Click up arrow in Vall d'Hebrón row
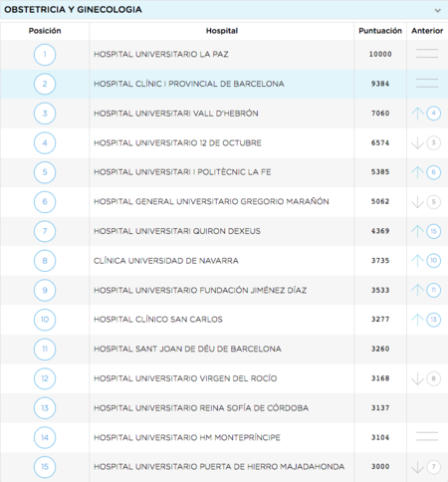The height and width of the screenshot is (482, 448). (x=417, y=114)
